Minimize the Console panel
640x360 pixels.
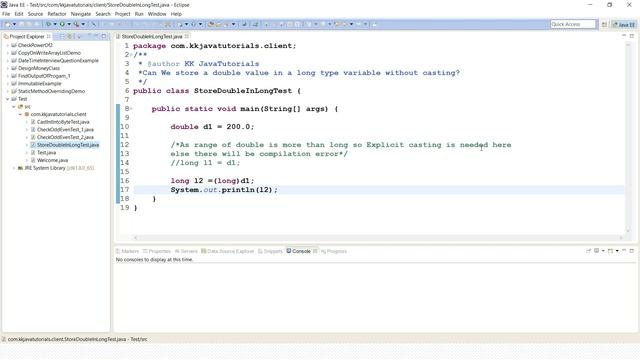pyautogui.click(x=624, y=251)
